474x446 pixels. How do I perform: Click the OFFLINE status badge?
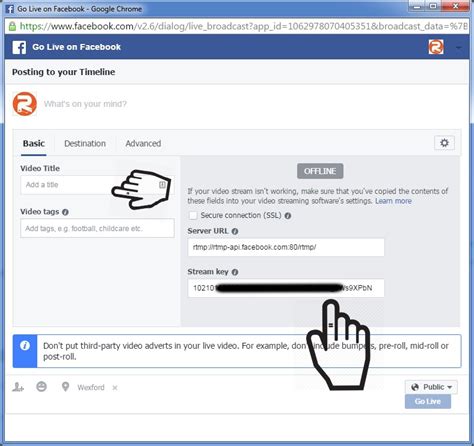tap(320, 171)
